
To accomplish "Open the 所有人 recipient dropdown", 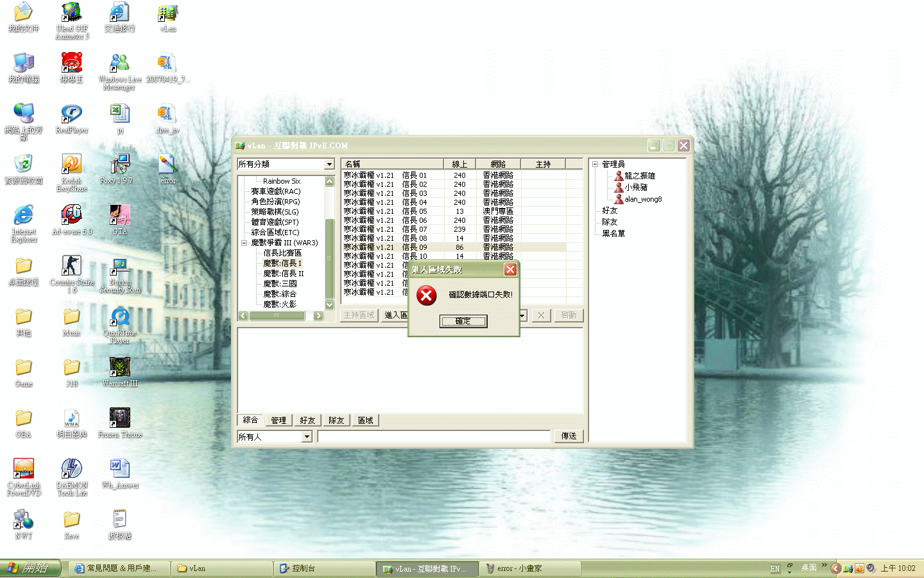I will (307, 437).
